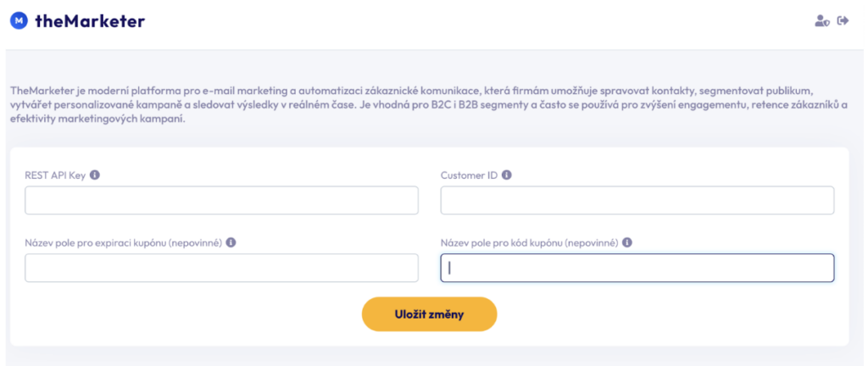Click the coupon code field name input
Viewport: 868px width, 366px height.
[x=637, y=268]
